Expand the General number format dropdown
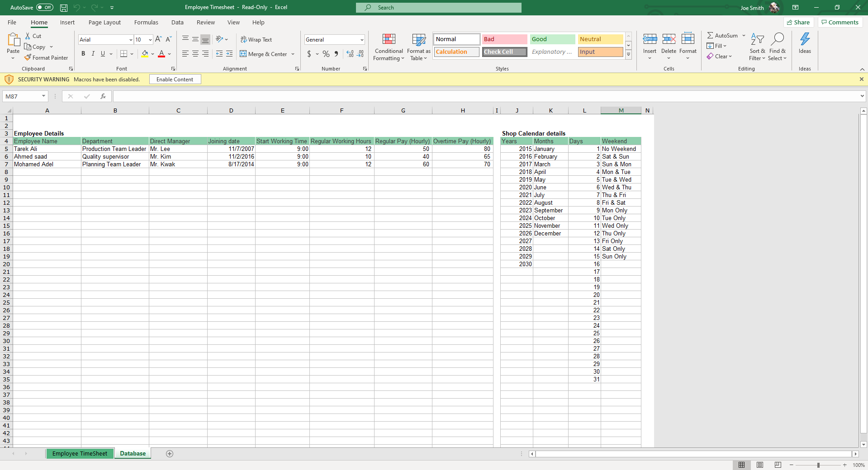 362,40
